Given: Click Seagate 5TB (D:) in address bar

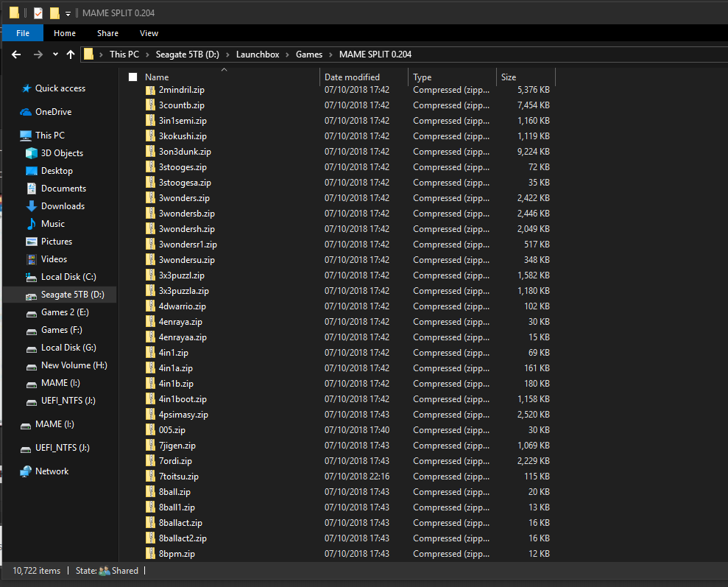Looking at the screenshot, I should pos(187,55).
